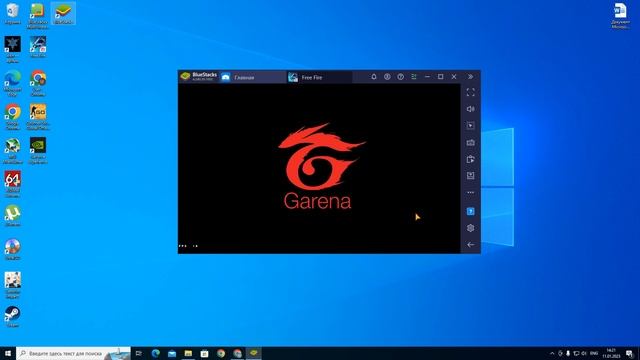Select the disc-shaped desktop shortcut below uTorrent
Image resolution: width=640 pixels, height=360 pixels.
point(13,249)
